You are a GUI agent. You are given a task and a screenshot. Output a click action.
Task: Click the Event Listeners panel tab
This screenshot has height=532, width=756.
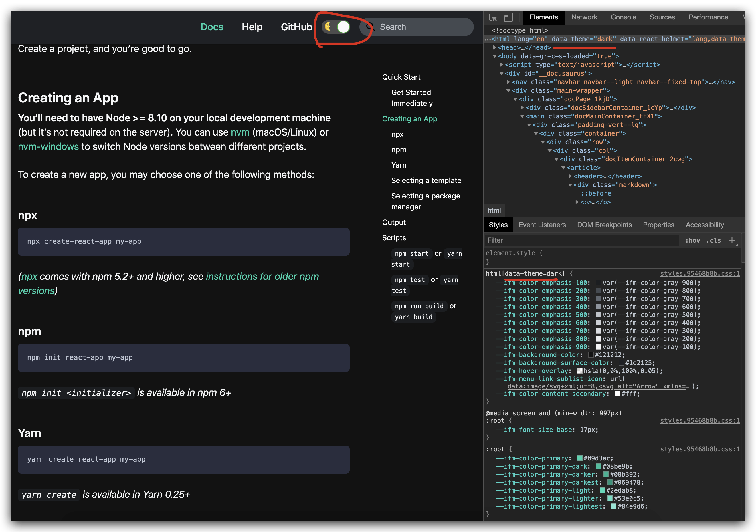[x=541, y=225]
